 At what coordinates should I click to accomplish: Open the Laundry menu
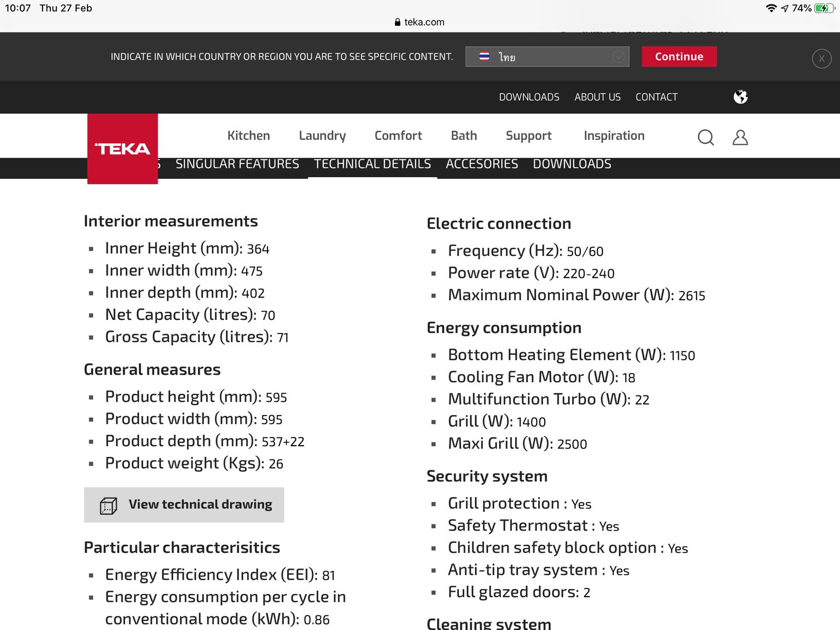(x=322, y=136)
